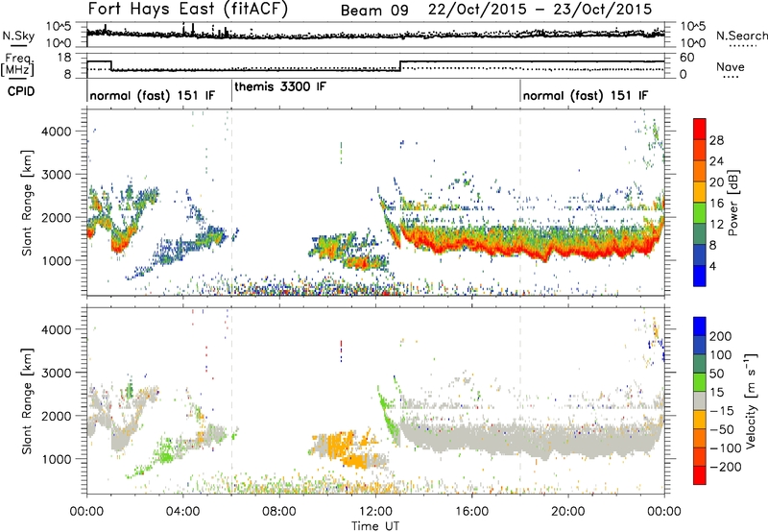The width and height of the screenshot is (768, 532).
Task: Select the "04:00" time tick label
Action: click(x=183, y=512)
